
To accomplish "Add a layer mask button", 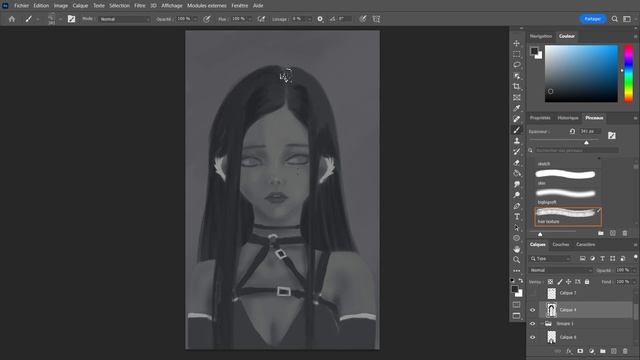I will coord(580,351).
